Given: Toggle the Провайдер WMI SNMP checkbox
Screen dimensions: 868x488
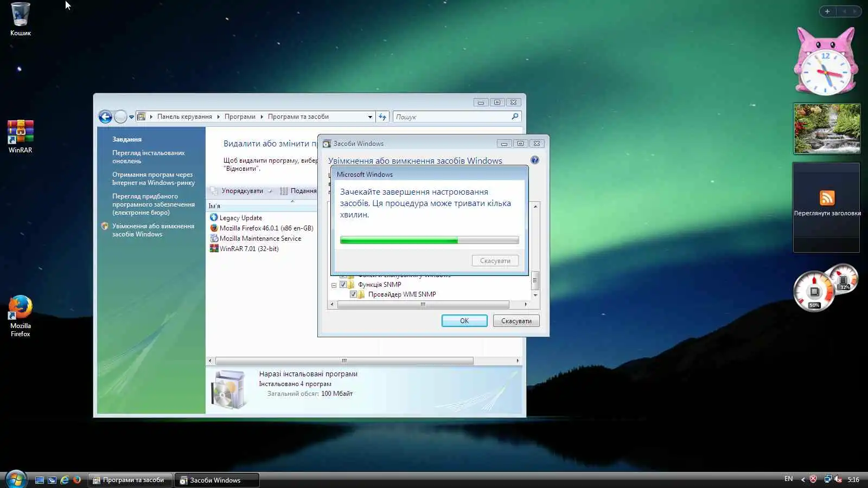Looking at the screenshot, I should (x=353, y=294).
